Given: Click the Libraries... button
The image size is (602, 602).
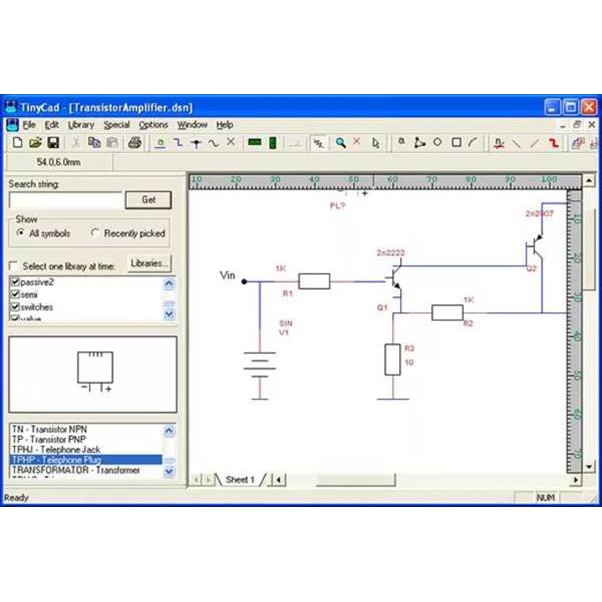Looking at the screenshot, I should click(x=148, y=263).
